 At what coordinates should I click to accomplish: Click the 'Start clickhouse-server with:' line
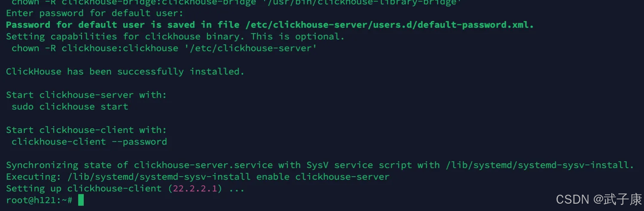[86, 95]
